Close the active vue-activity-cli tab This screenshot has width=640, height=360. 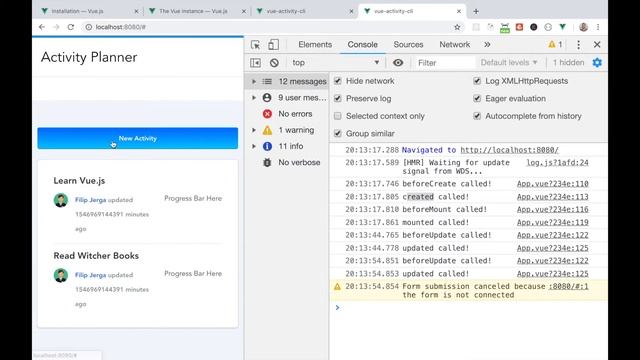pos(459,11)
